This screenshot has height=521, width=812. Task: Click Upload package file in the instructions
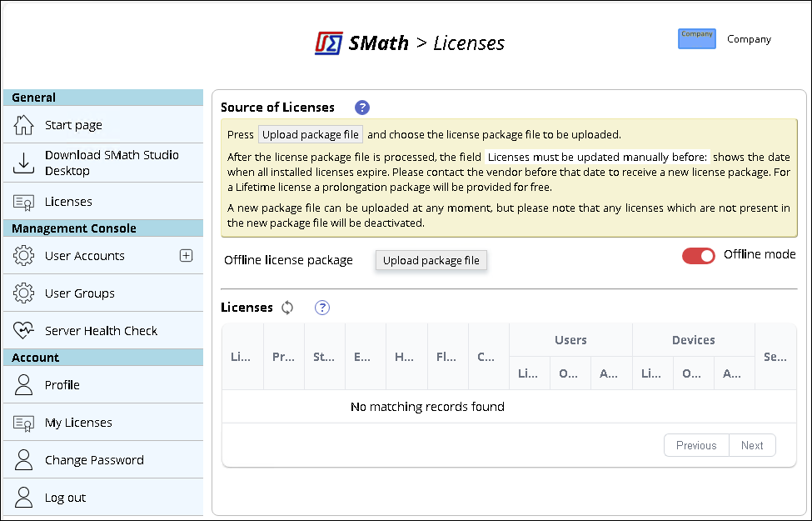310,134
